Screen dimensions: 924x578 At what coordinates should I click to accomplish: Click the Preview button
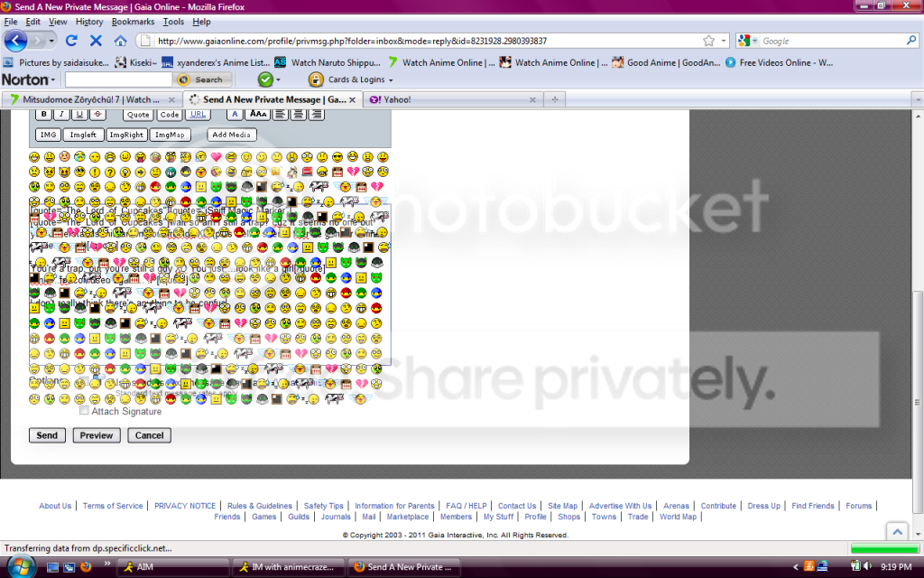pyautogui.click(x=97, y=435)
